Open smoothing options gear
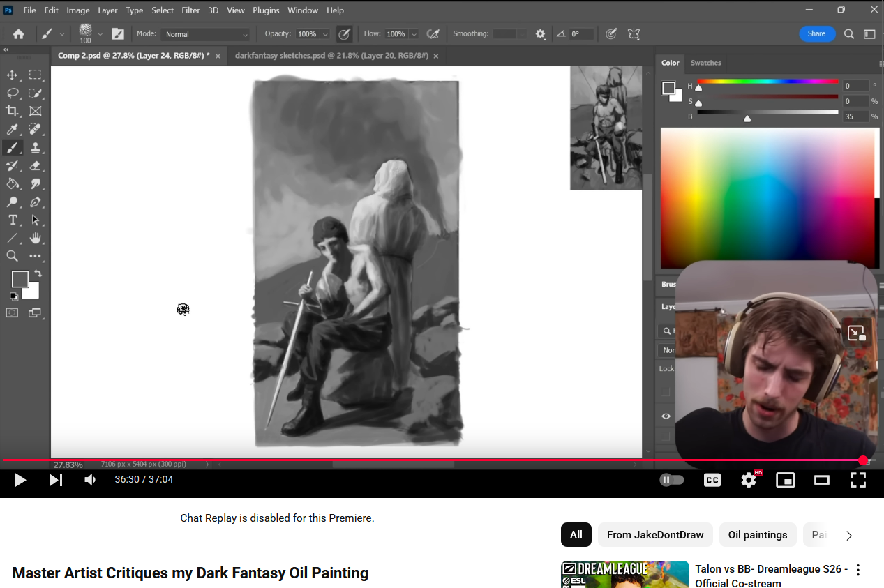The image size is (884, 588). (540, 33)
